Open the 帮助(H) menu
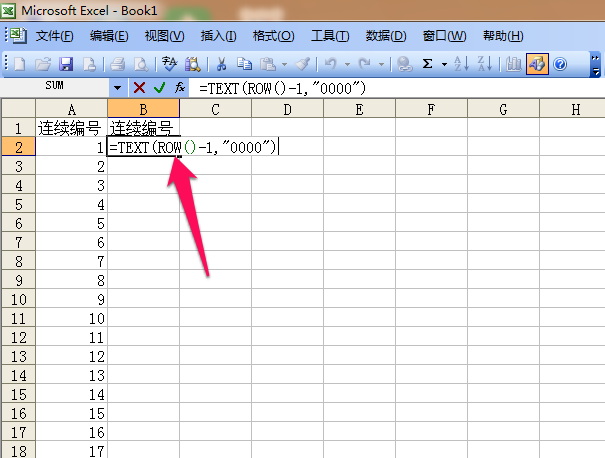The image size is (605, 458). click(x=503, y=36)
